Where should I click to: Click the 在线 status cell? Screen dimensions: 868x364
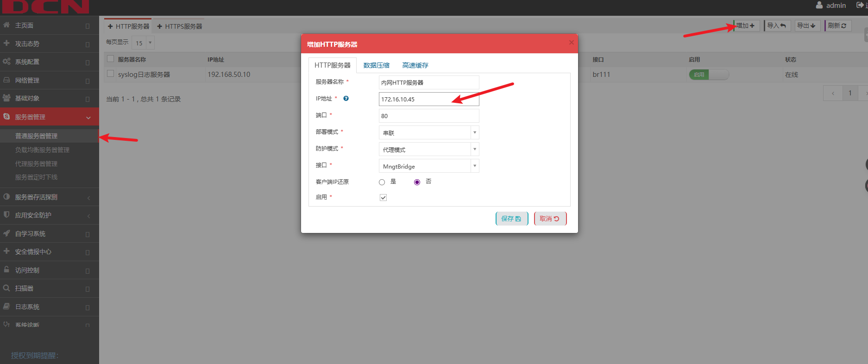point(792,74)
